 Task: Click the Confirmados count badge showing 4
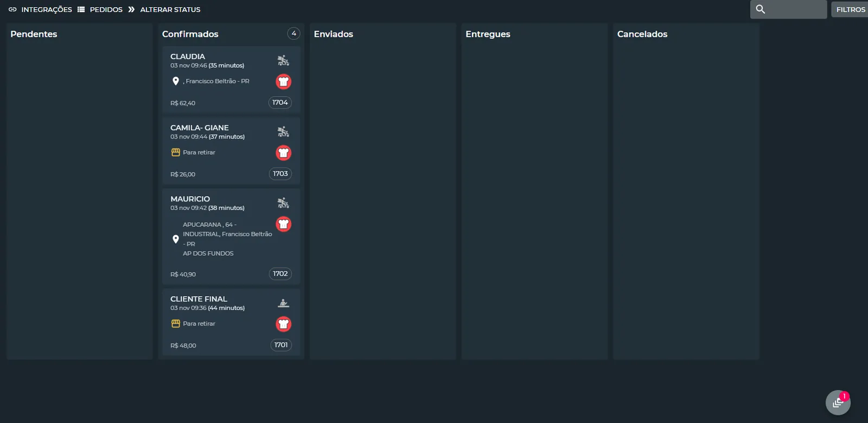(x=293, y=34)
